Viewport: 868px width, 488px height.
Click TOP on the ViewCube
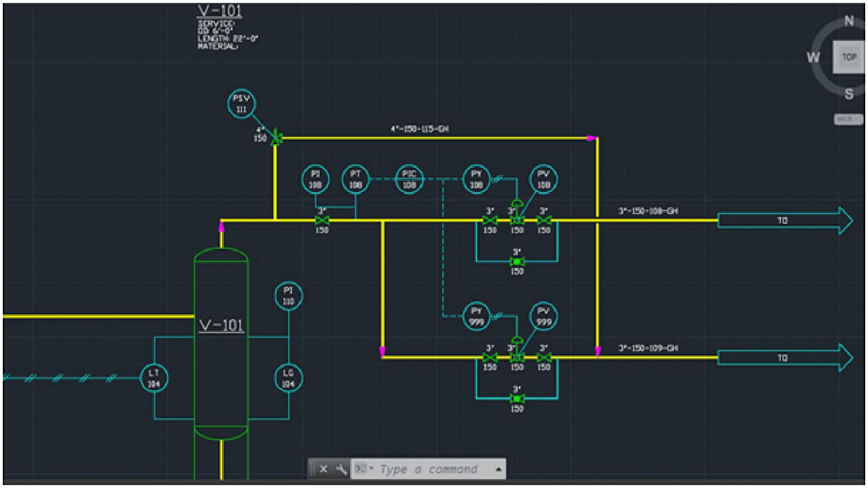click(848, 56)
